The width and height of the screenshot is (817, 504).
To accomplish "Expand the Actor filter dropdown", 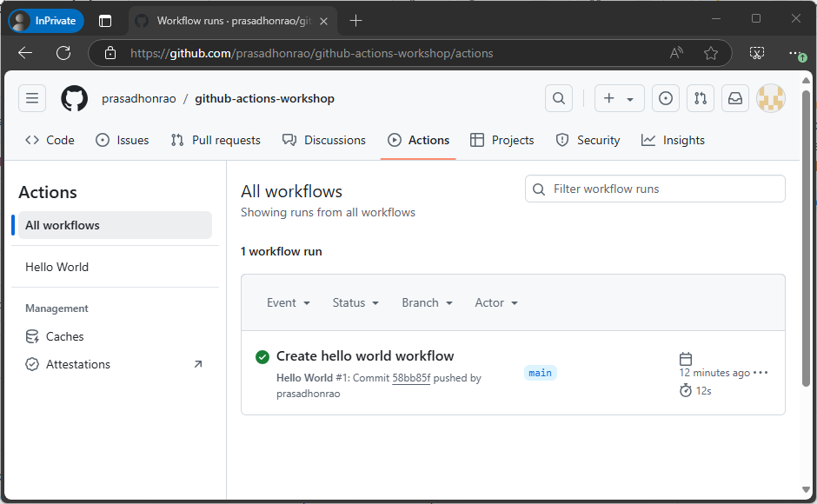I will point(496,302).
